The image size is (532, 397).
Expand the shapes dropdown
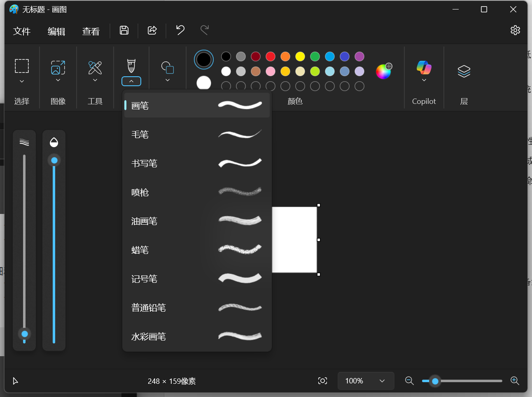coord(168,80)
